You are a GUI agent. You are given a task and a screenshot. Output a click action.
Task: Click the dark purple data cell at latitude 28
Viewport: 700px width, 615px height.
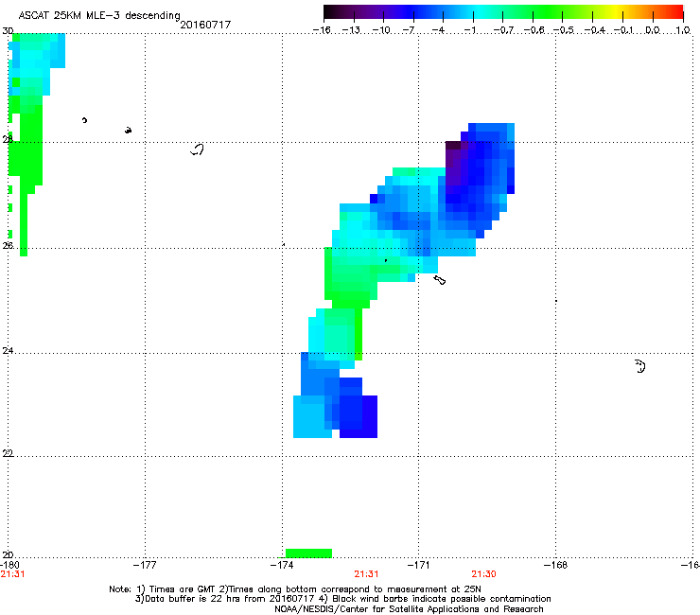453,146
